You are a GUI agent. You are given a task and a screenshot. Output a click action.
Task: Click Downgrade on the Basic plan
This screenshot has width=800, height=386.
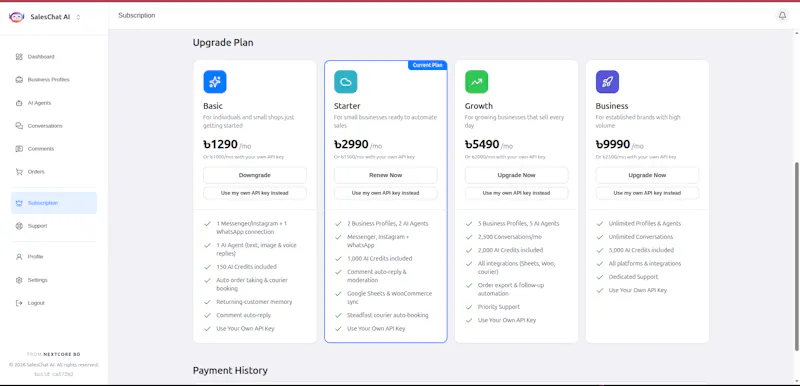tap(255, 175)
